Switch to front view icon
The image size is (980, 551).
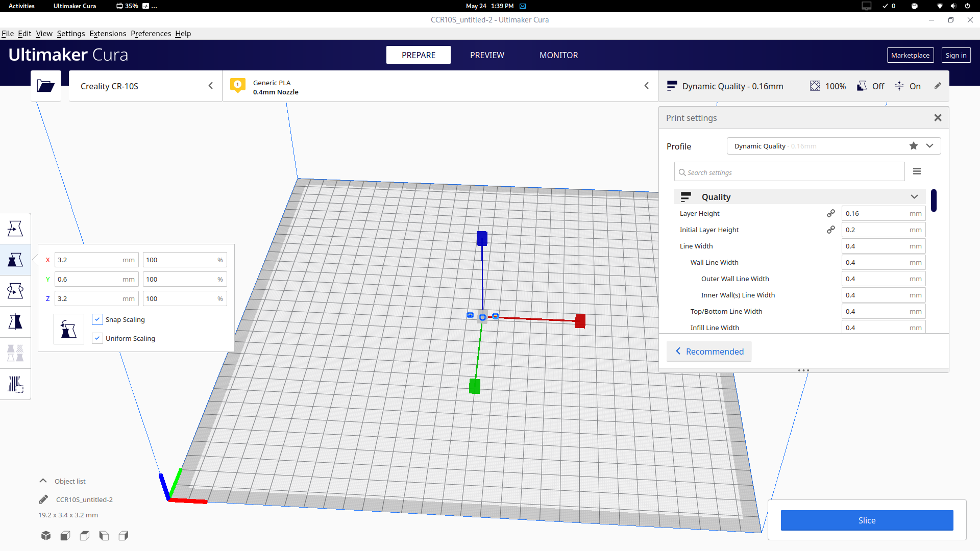[x=65, y=535]
